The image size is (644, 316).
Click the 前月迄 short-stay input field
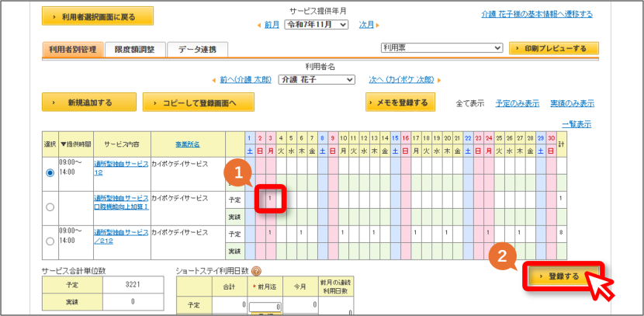click(x=265, y=307)
